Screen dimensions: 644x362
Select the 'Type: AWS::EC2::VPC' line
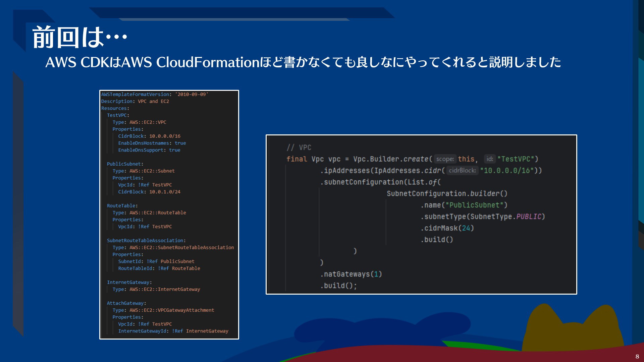(x=139, y=122)
